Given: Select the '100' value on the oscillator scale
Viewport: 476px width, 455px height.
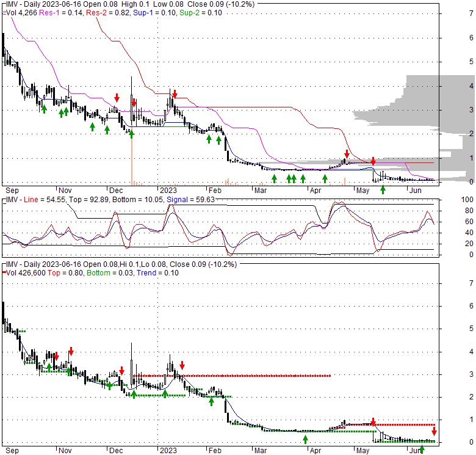Looking at the screenshot, I should 467,200.
